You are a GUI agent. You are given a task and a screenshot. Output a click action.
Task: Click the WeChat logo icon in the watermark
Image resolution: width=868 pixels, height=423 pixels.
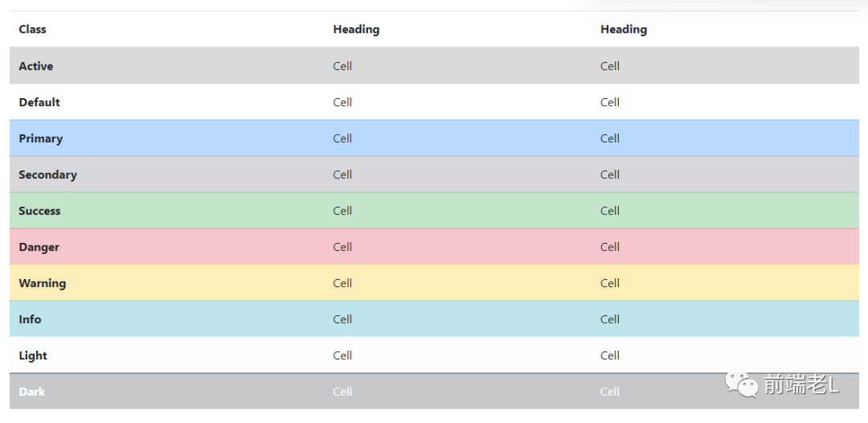742,384
